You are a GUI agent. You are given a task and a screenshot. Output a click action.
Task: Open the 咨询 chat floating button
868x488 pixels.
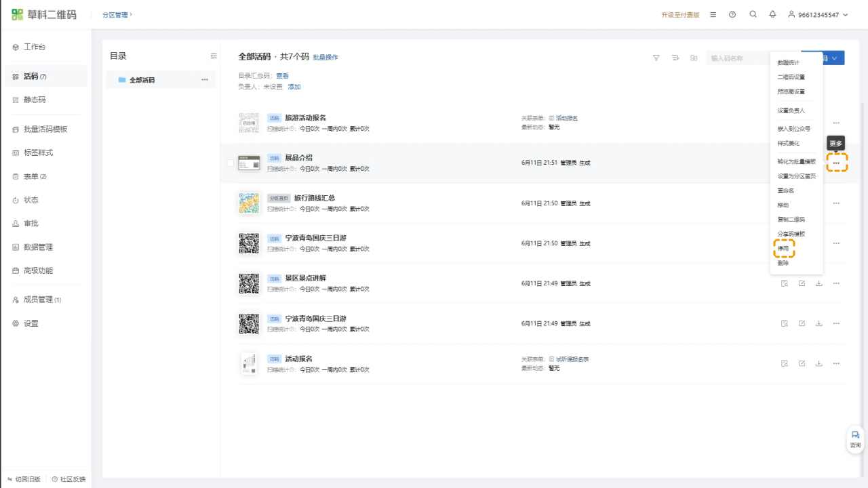click(x=855, y=439)
